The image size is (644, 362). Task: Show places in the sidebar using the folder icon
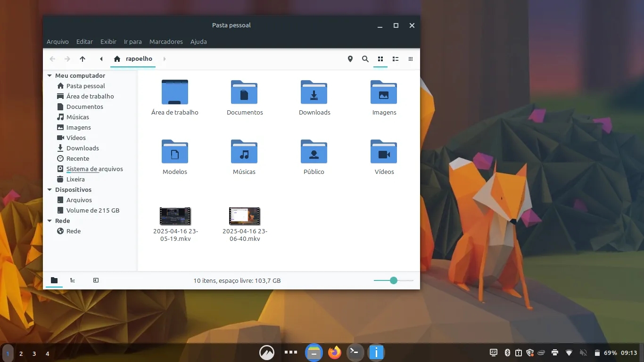click(x=54, y=280)
